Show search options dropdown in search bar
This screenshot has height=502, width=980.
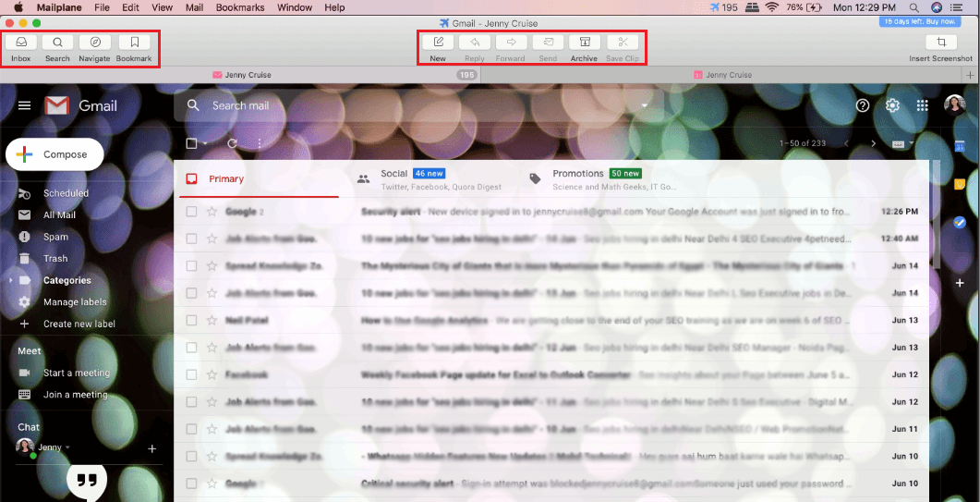(645, 105)
